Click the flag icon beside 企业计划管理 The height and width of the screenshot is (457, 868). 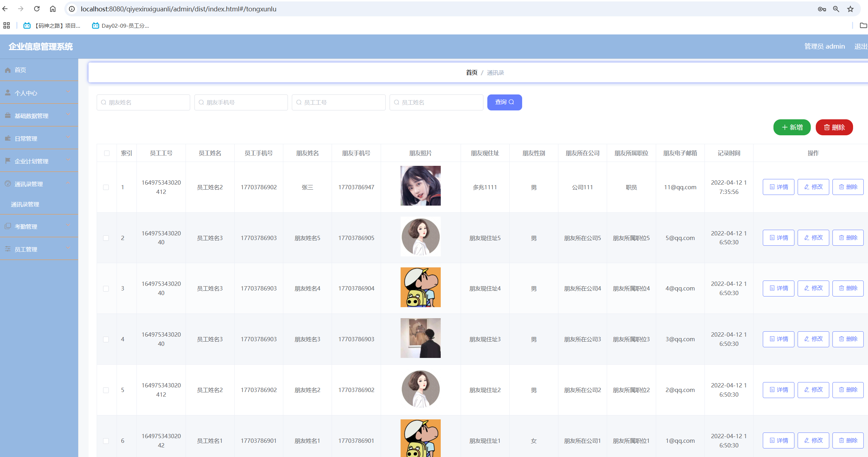coord(8,161)
